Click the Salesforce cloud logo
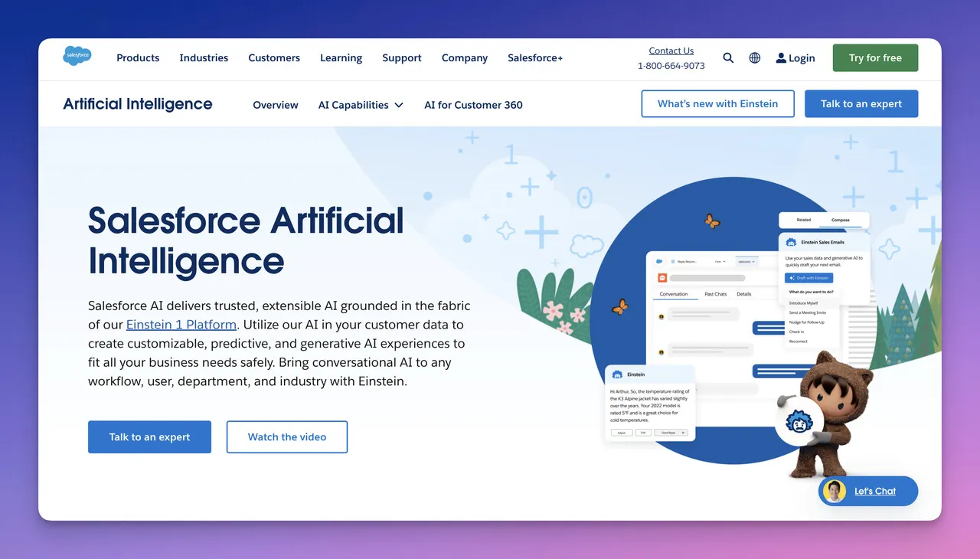 (x=77, y=55)
